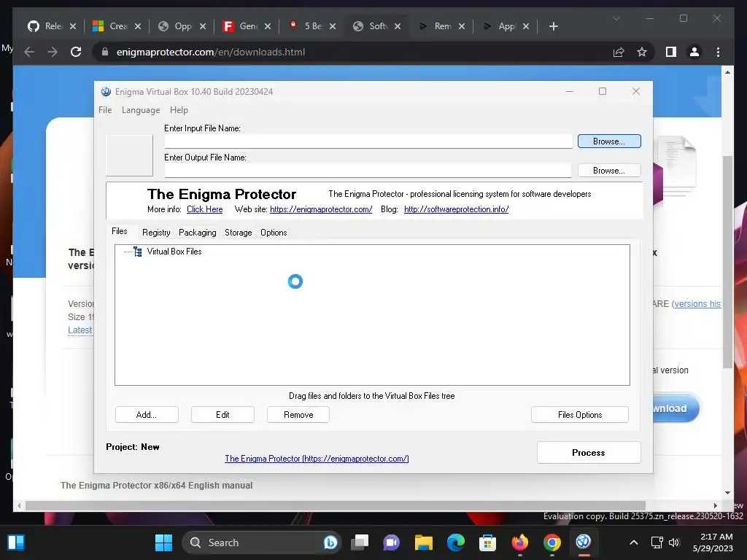Open the File menu in Enigma Virtual Box
This screenshot has height=560, width=747.
pos(105,110)
